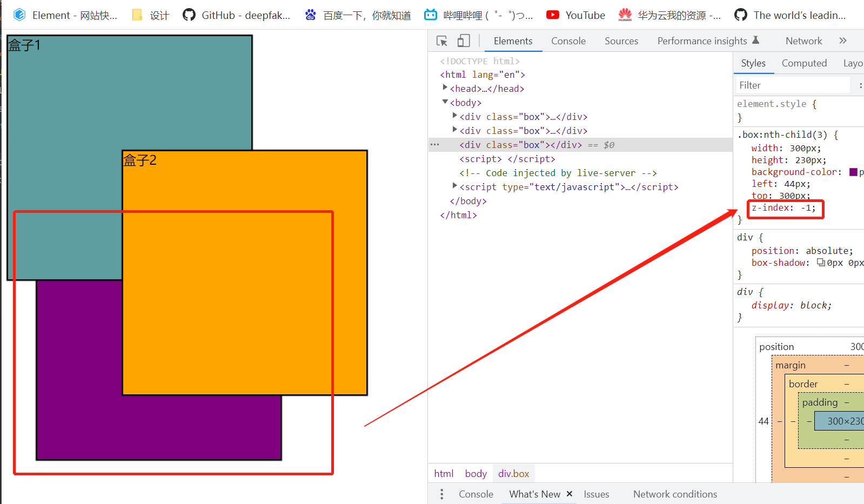
Task: Expand the second div class box node
Action: [x=454, y=130]
